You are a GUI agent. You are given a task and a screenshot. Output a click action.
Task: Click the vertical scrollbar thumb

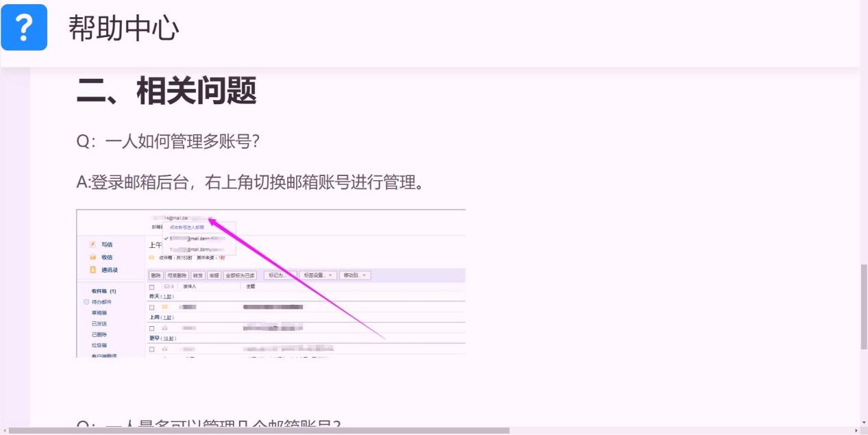point(863,306)
